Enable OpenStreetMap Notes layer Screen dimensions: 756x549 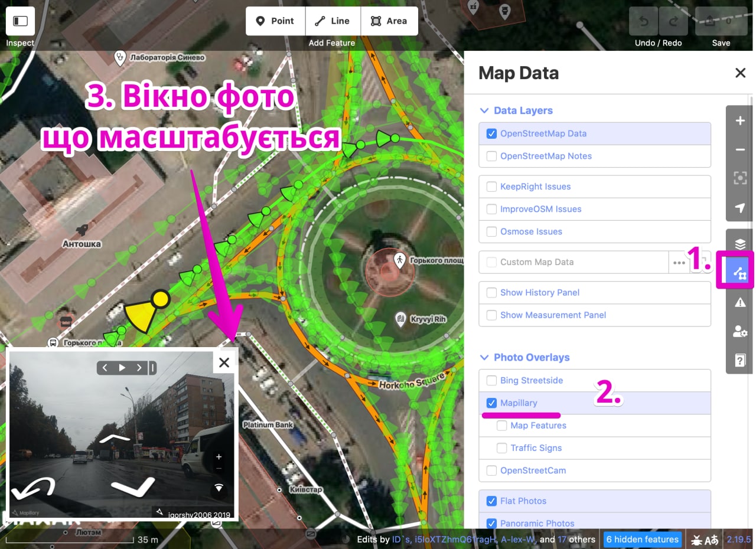click(x=491, y=156)
